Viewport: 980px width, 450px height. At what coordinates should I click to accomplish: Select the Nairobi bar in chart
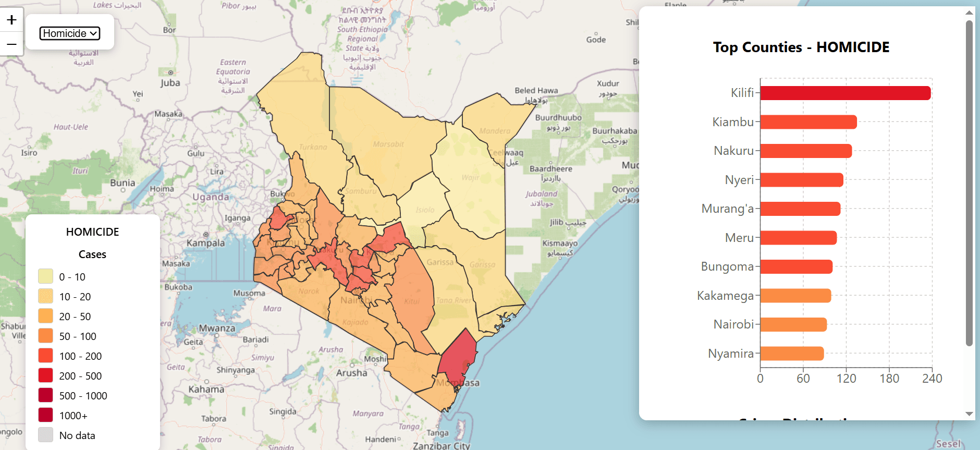point(793,324)
